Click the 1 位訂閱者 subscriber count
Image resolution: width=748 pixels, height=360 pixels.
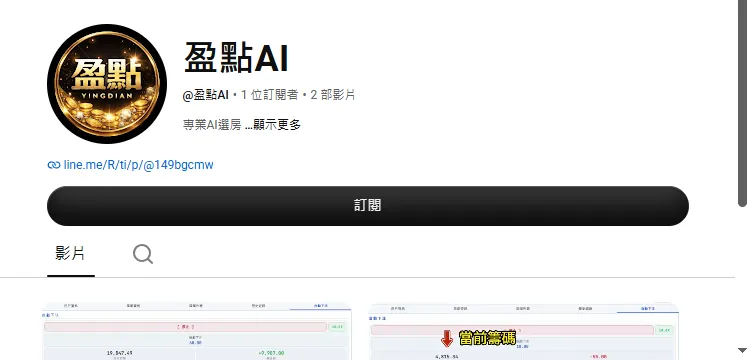(270, 95)
